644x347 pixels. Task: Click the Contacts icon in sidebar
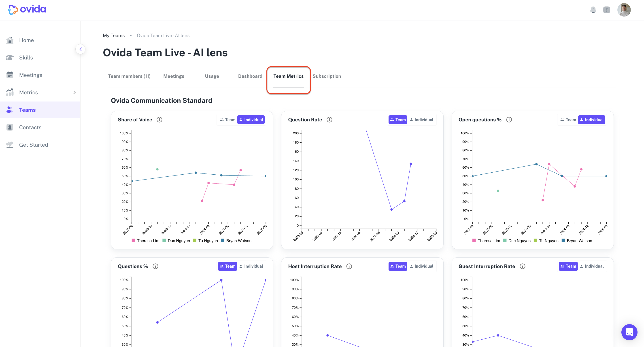pyautogui.click(x=10, y=127)
